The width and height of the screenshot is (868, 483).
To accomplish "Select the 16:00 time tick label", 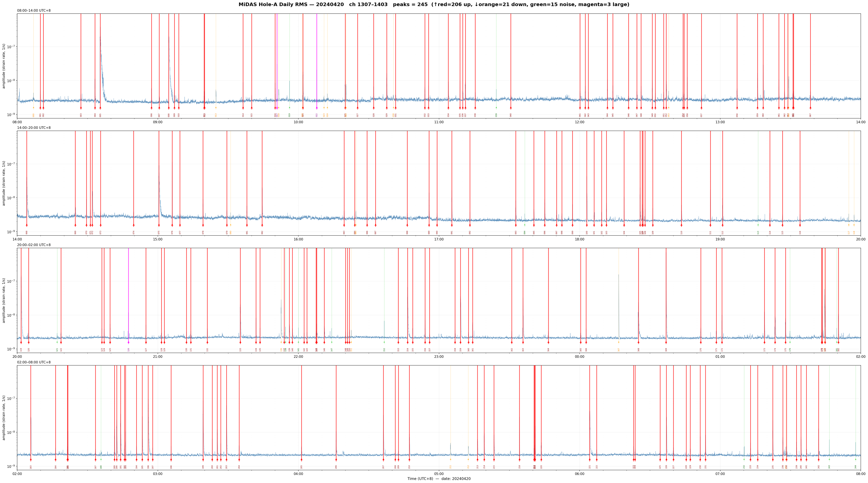I will coord(299,239).
